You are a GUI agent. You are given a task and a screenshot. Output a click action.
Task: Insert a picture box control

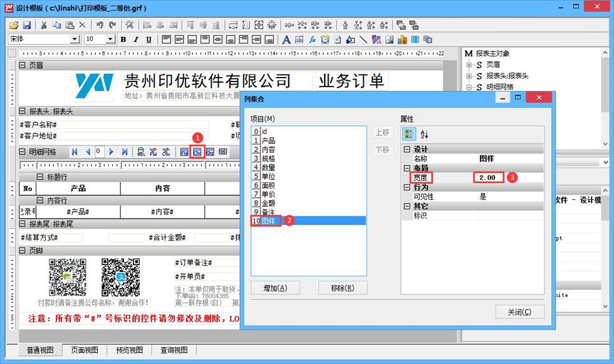(x=389, y=39)
